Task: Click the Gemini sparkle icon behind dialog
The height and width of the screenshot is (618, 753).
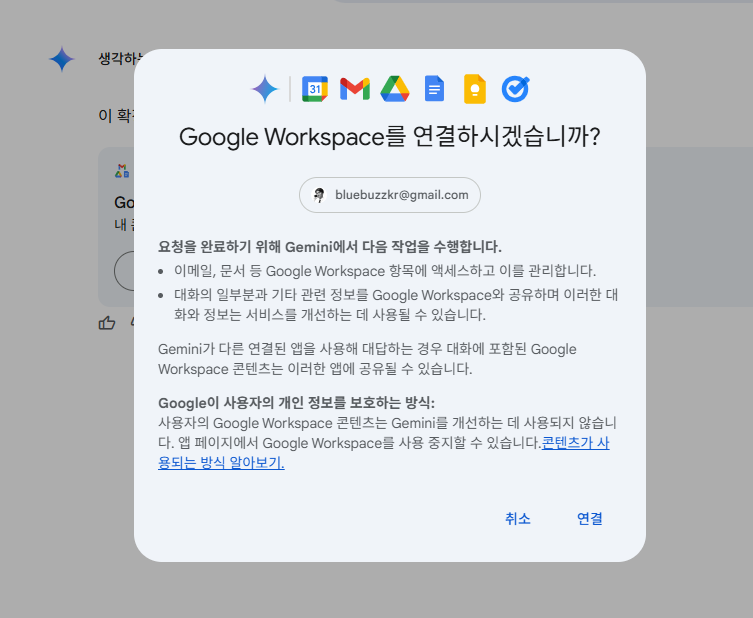Action: (62, 59)
